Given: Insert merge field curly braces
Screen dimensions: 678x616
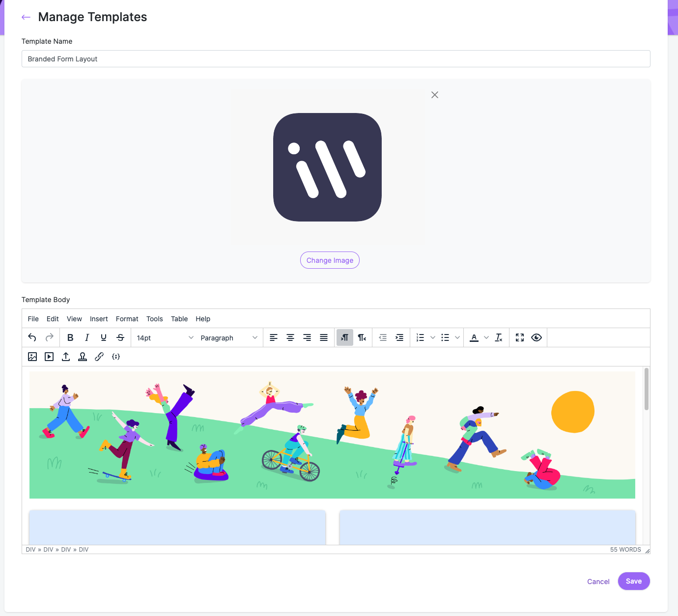Looking at the screenshot, I should [116, 357].
